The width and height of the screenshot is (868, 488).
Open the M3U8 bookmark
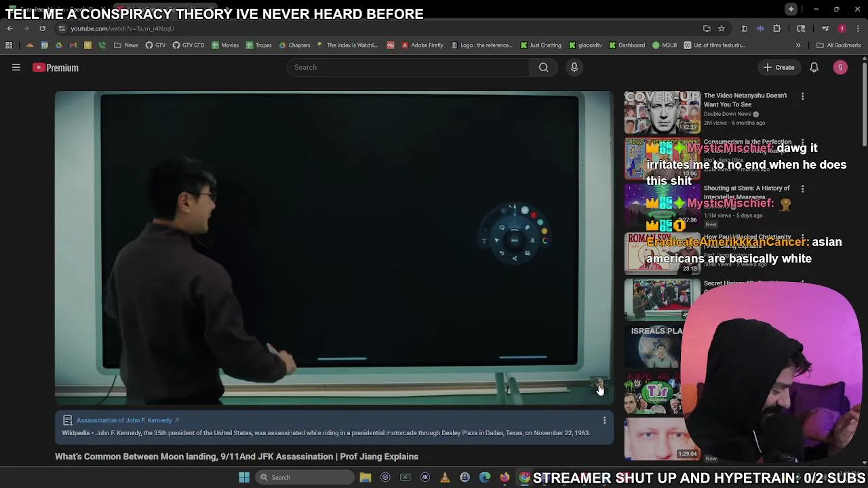pos(665,45)
